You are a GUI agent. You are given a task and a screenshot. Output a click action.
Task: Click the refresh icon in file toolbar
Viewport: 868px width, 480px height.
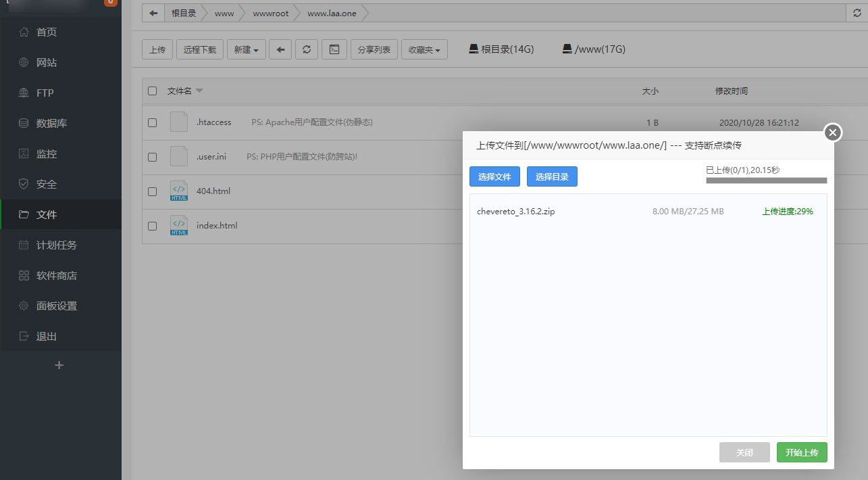[307, 49]
